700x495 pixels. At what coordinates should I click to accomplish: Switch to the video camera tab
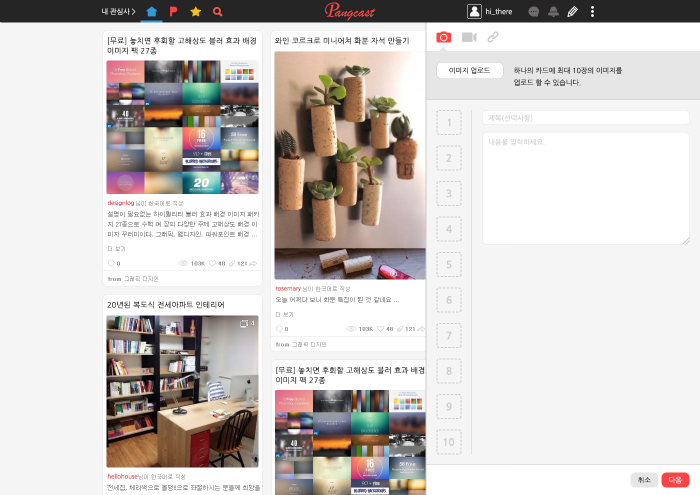click(469, 37)
